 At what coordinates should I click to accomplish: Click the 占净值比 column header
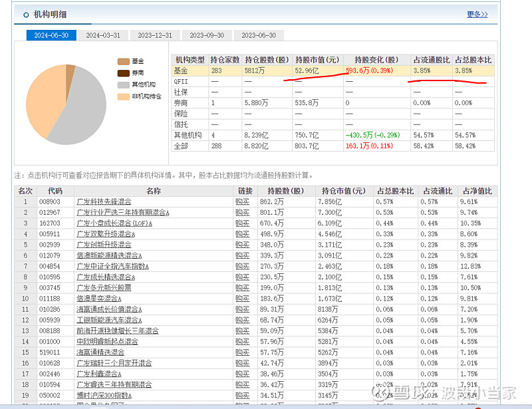[477, 191]
